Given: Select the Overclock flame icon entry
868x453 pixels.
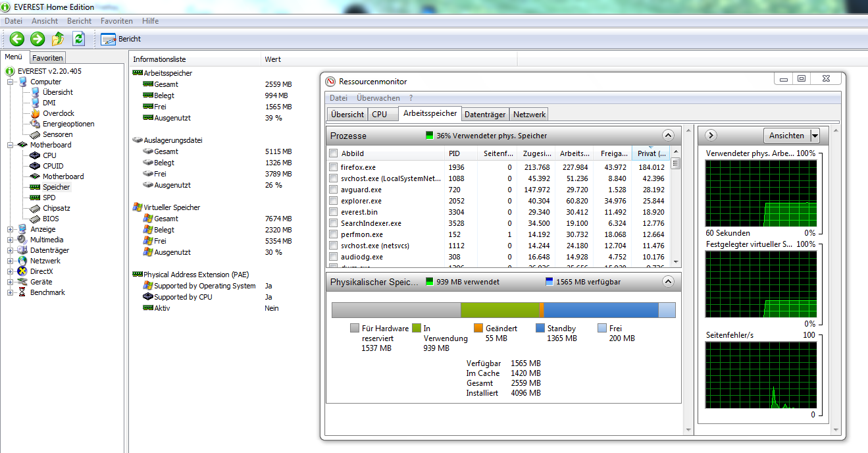Looking at the screenshot, I should pyautogui.click(x=36, y=113).
